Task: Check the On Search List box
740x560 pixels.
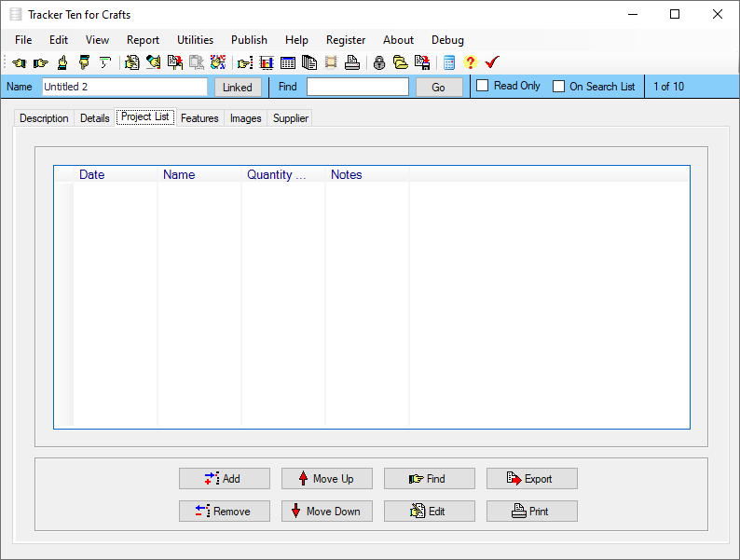Action: 559,87
